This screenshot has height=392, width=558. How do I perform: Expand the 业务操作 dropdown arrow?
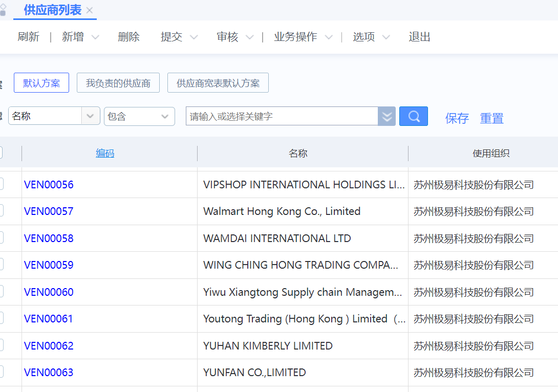point(329,37)
